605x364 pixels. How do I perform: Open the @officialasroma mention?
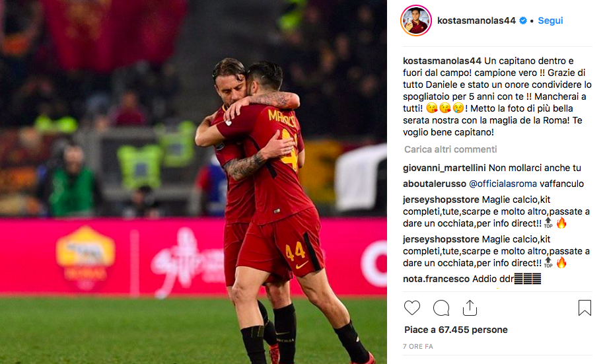[x=503, y=184]
